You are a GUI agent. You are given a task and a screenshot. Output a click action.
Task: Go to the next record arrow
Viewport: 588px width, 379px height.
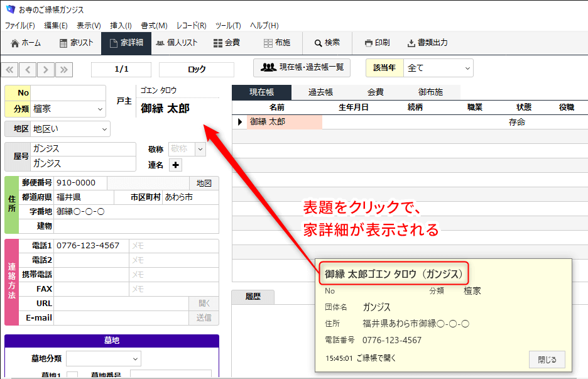coord(46,69)
